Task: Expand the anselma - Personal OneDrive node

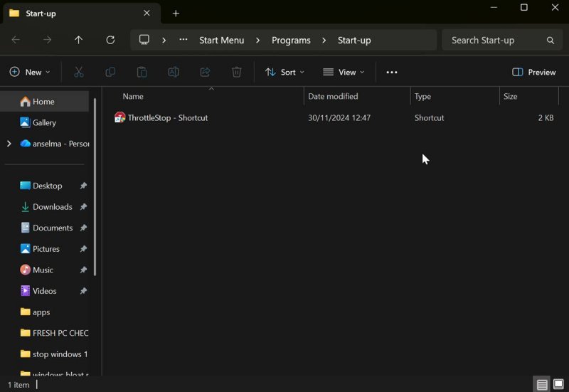Action: coord(9,144)
